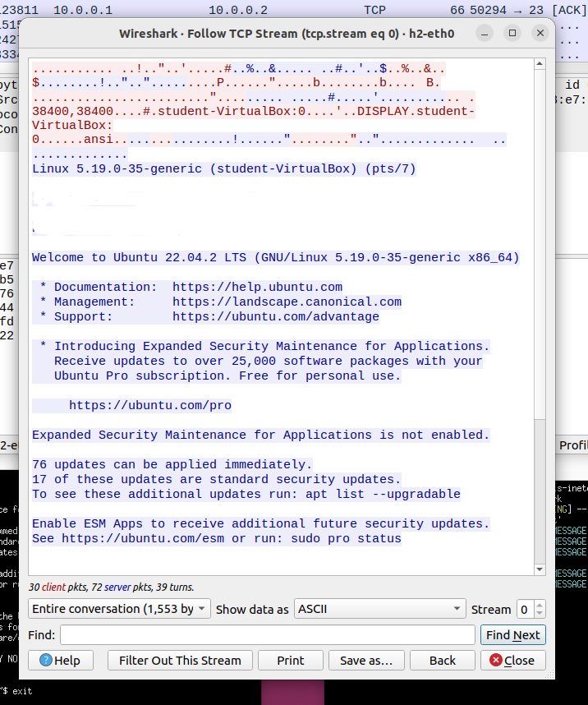Click 'sudo pro status' line
This screenshot has width=588, height=705.
point(216,539)
